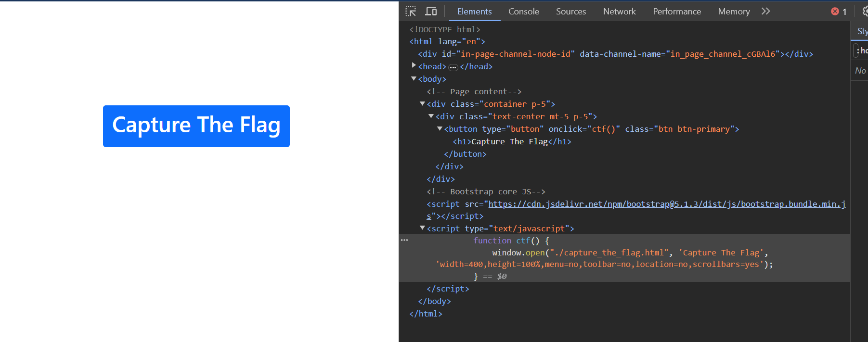Activate the inspect element picker icon

411,12
